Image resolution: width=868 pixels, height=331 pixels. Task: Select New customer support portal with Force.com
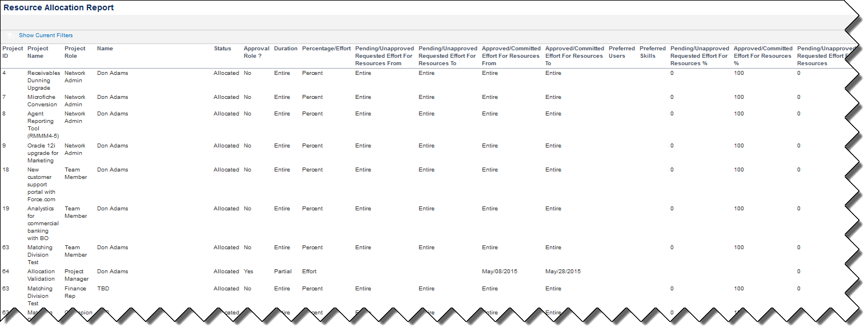point(42,185)
